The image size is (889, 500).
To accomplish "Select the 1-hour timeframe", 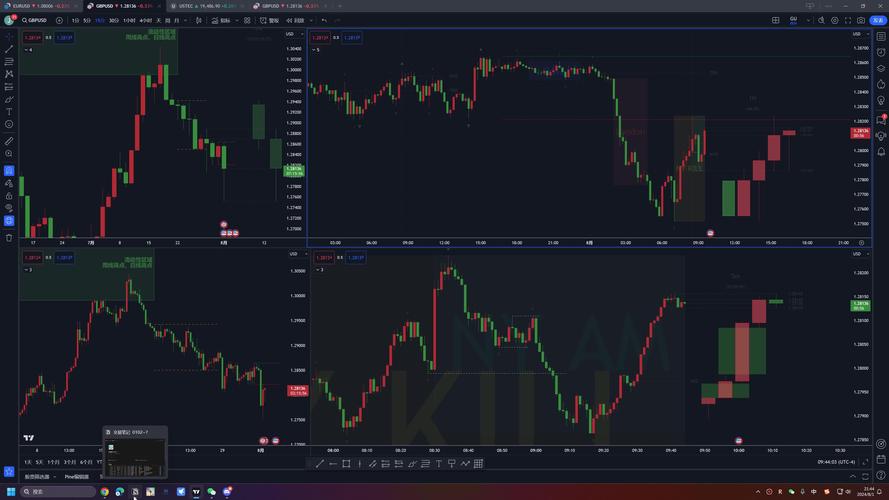I will pyautogui.click(x=129, y=20).
